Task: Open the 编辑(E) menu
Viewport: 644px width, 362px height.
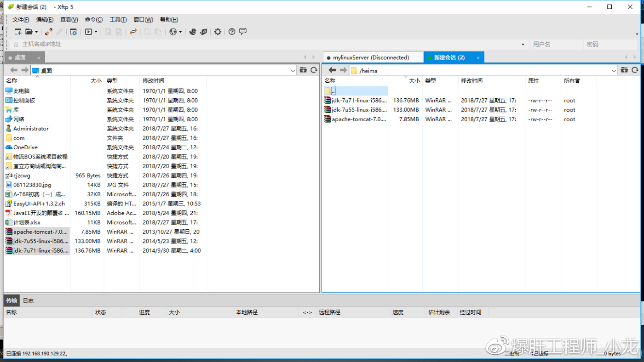Action: (45, 20)
